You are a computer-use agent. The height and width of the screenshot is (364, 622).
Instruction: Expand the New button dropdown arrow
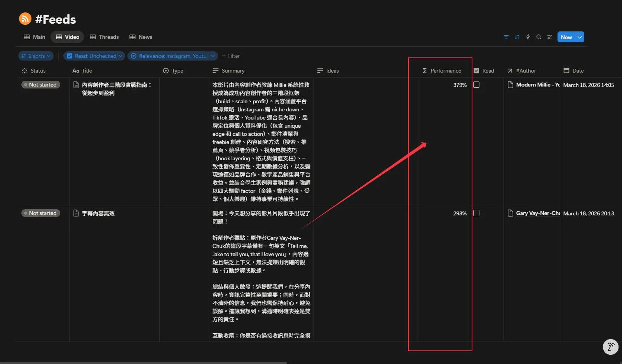pyautogui.click(x=580, y=37)
